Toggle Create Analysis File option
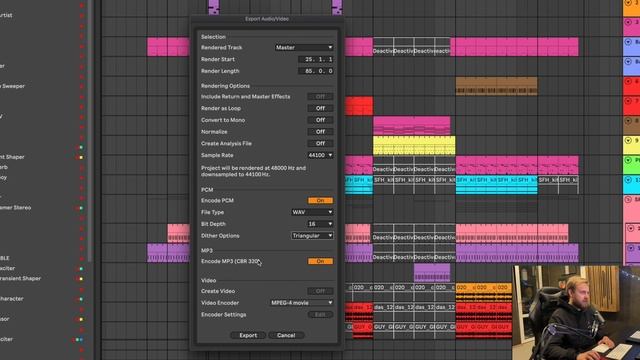This screenshot has height=360, width=640. pyautogui.click(x=320, y=144)
